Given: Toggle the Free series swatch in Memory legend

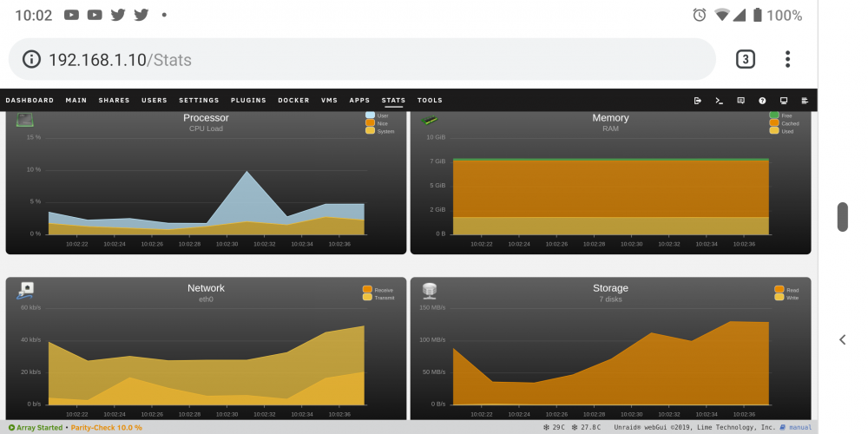Looking at the screenshot, I should click(x=774, y=115).
